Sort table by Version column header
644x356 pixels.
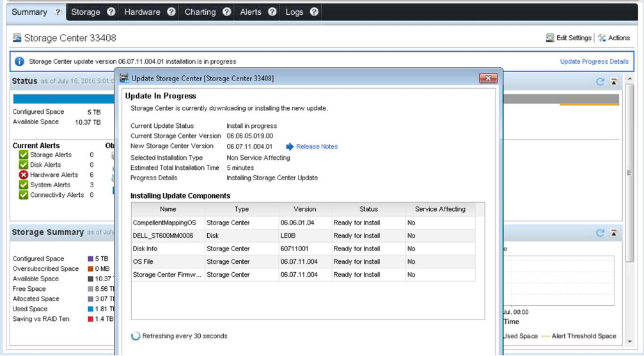(305, 209)
